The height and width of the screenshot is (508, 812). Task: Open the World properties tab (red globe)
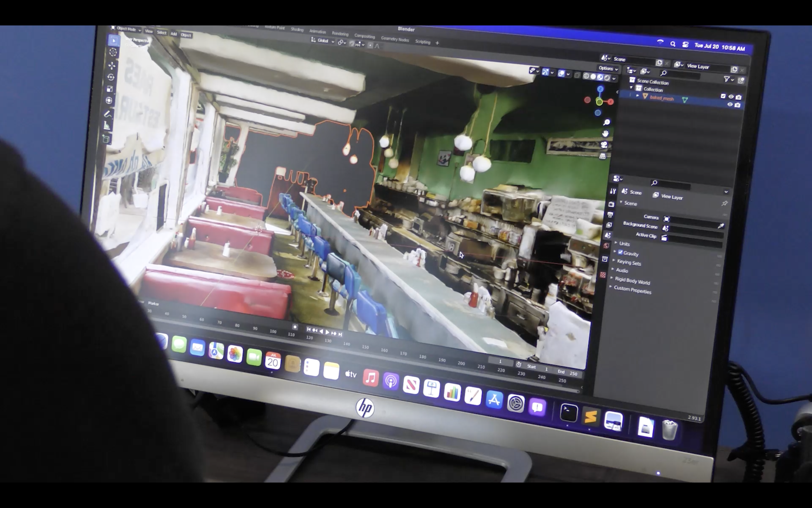pos(606,246)
